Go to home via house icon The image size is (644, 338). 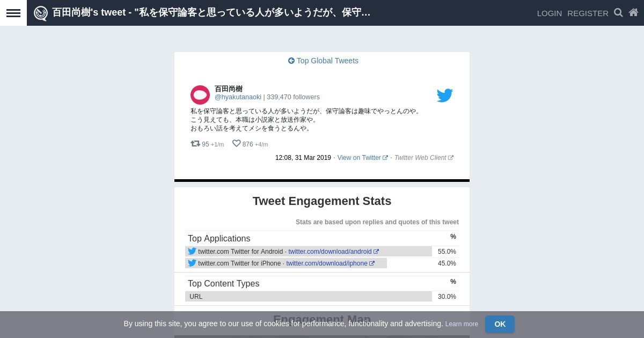click(633, 12)
